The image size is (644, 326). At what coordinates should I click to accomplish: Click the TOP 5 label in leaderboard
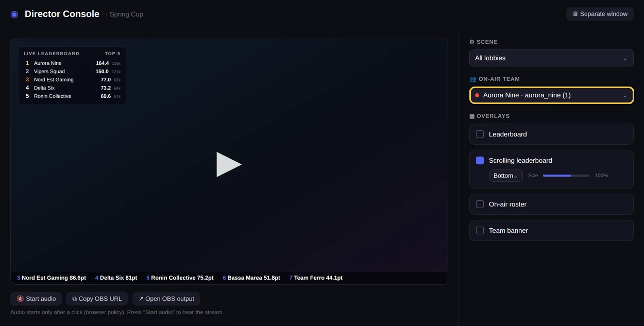[x=112, y=54]
